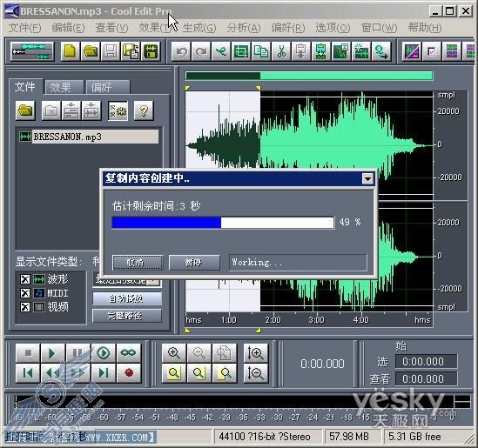Open 生成(G) menu

[x=199, y=28]
